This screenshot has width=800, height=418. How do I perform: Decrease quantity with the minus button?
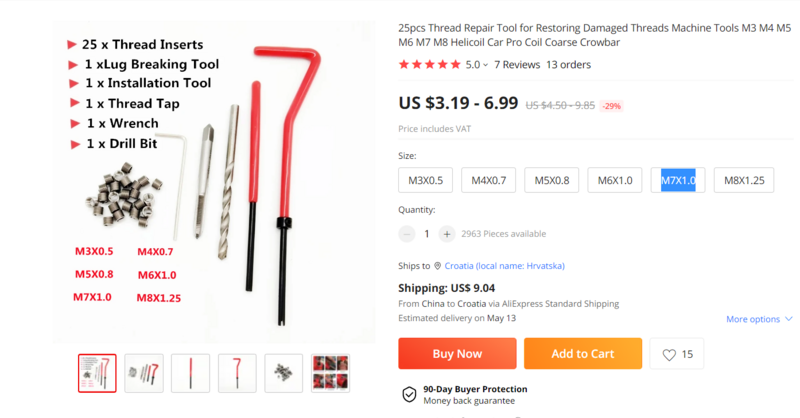tap(407, 234)
